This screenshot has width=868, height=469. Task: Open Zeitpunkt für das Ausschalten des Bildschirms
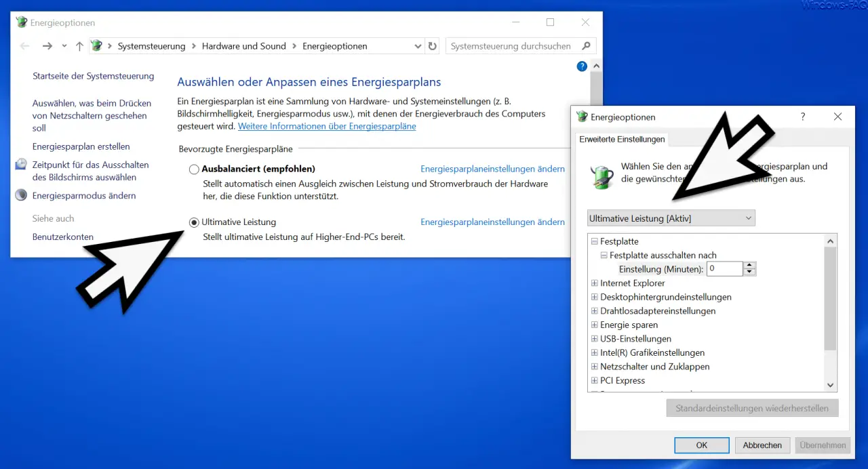[90, 171]
